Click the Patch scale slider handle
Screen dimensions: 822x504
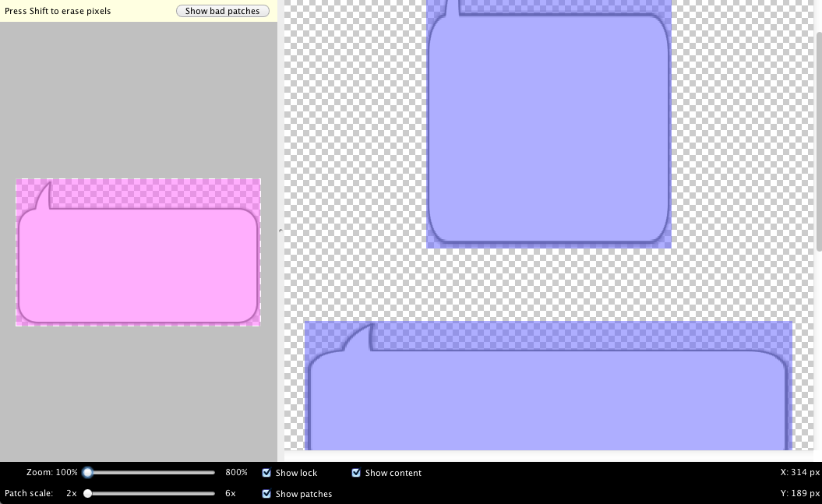coord(87,494)
